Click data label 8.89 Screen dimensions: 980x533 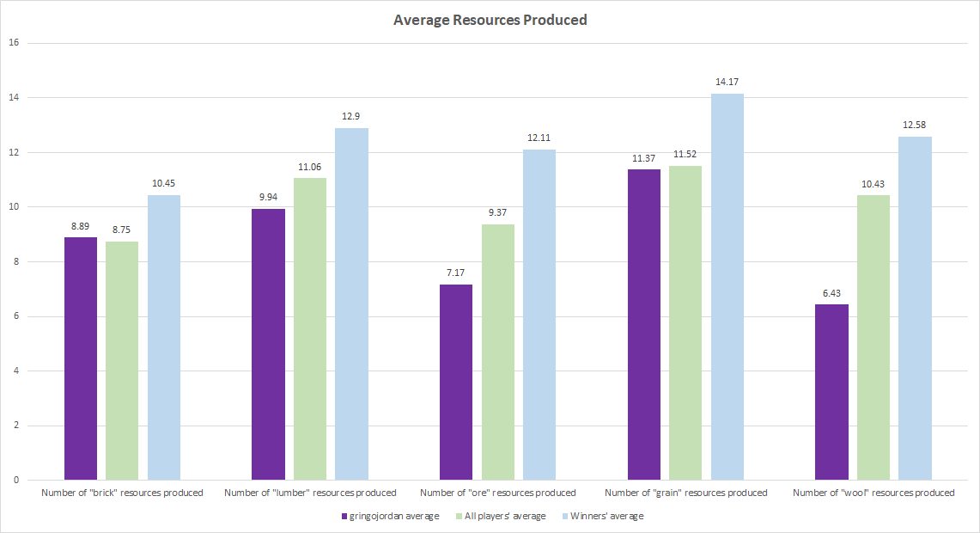tap(80, 226)
